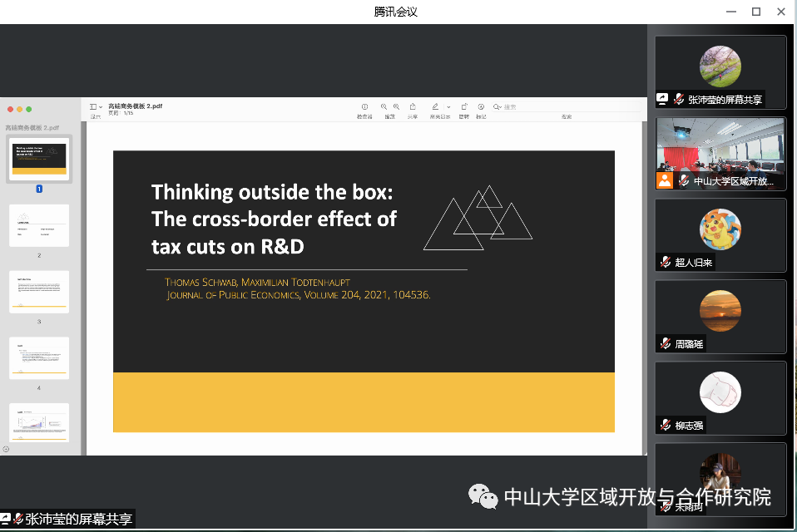
Task: Click the rotate page icon
Action: (464, 107)
